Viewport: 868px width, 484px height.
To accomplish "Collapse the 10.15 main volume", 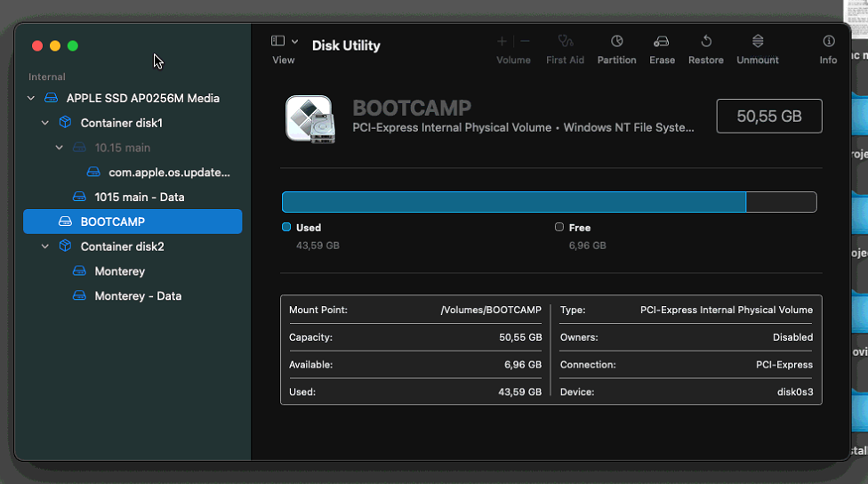I will click(x=60, y=148).
